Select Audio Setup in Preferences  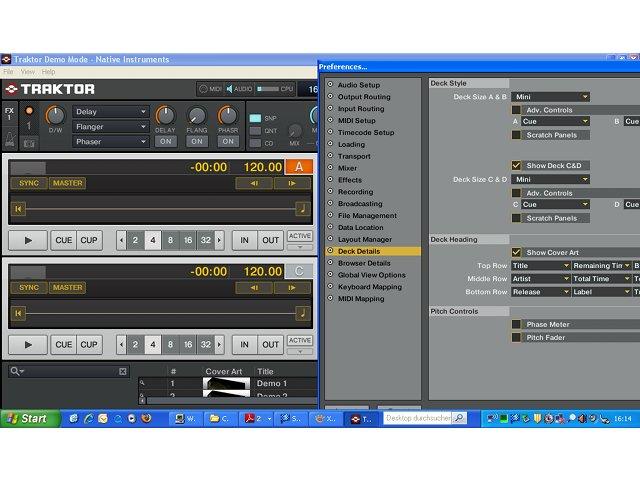click(x=359, y=85)
